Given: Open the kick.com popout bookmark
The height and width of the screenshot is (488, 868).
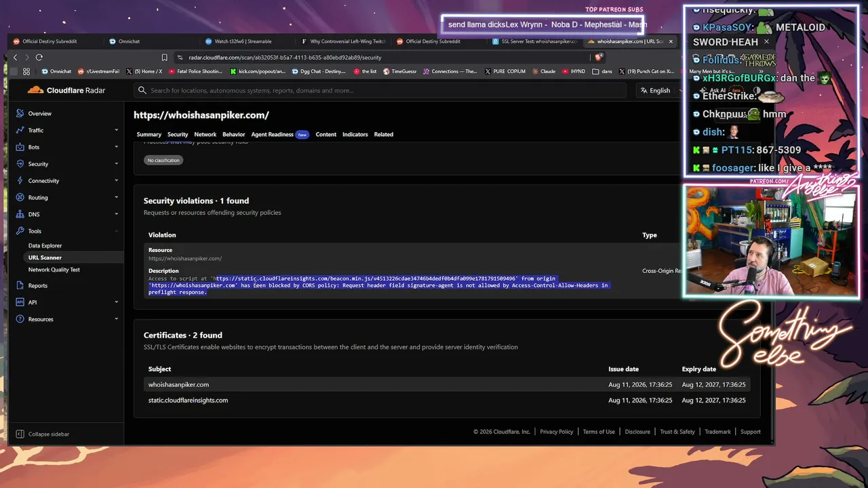Looking at the screenshot, I should coord(258,71).
